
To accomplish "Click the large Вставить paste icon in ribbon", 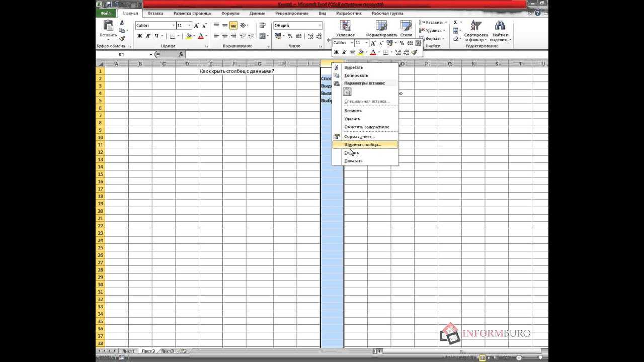I will tap(108, 25).
